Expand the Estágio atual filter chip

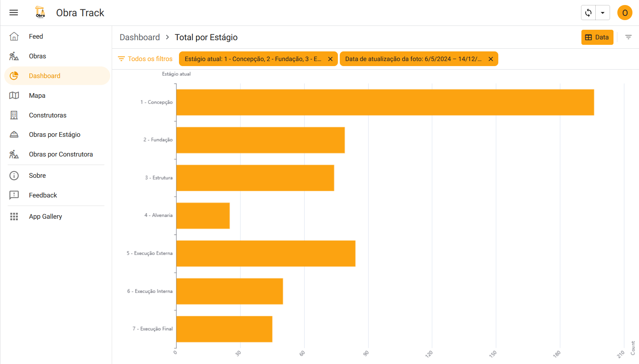[253, 59]
